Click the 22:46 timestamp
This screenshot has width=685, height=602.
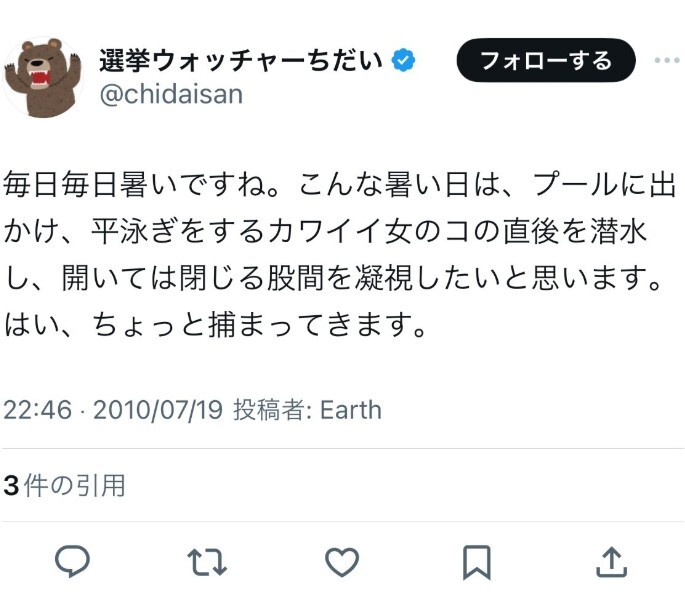[38, 410]
